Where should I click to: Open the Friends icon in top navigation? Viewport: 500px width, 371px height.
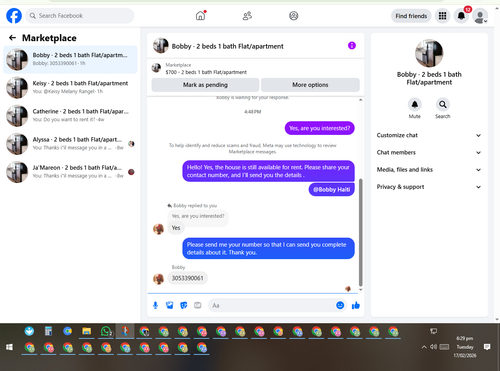click(247, 16)
